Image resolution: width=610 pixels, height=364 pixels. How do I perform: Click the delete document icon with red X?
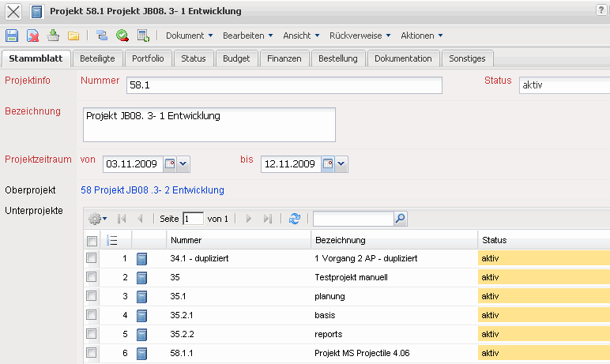(x=33, y=36)
